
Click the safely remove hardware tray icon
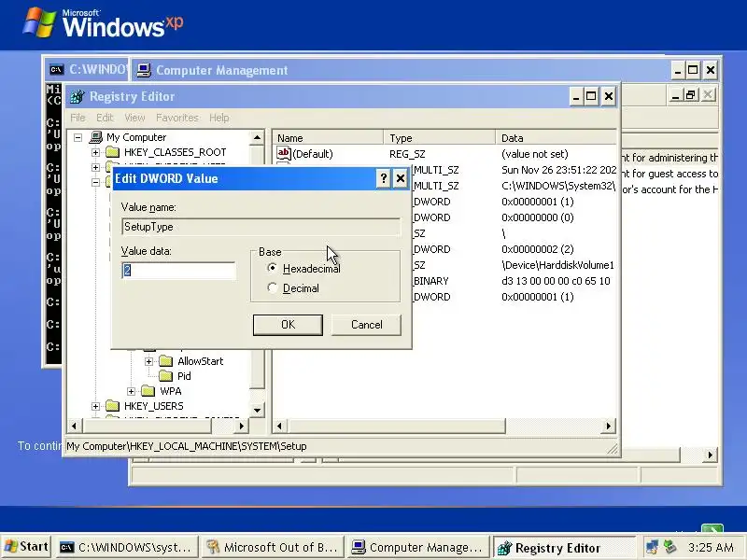[x=670, y=547]
